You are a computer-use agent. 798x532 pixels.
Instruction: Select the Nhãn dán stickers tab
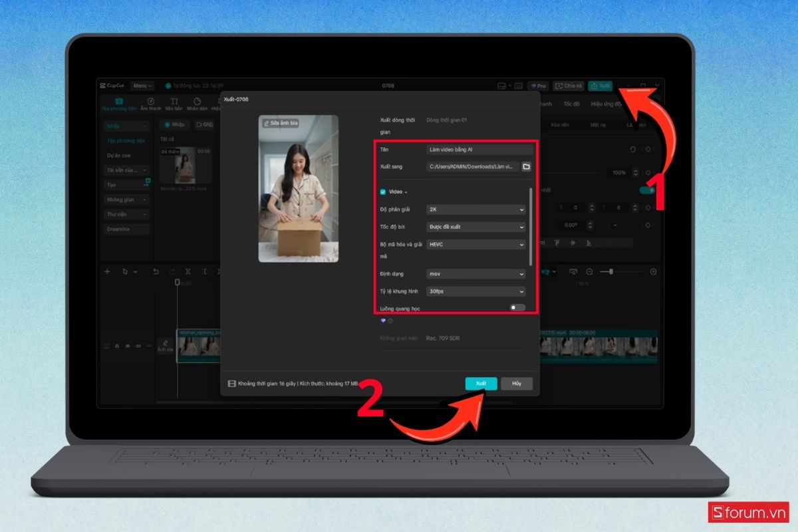coord(197,104)
